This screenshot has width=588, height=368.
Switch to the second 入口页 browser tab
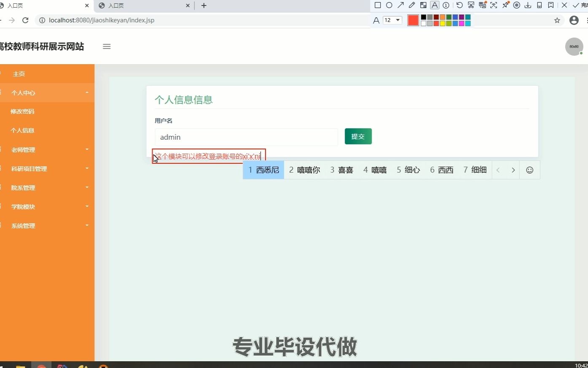coord(143,5)
